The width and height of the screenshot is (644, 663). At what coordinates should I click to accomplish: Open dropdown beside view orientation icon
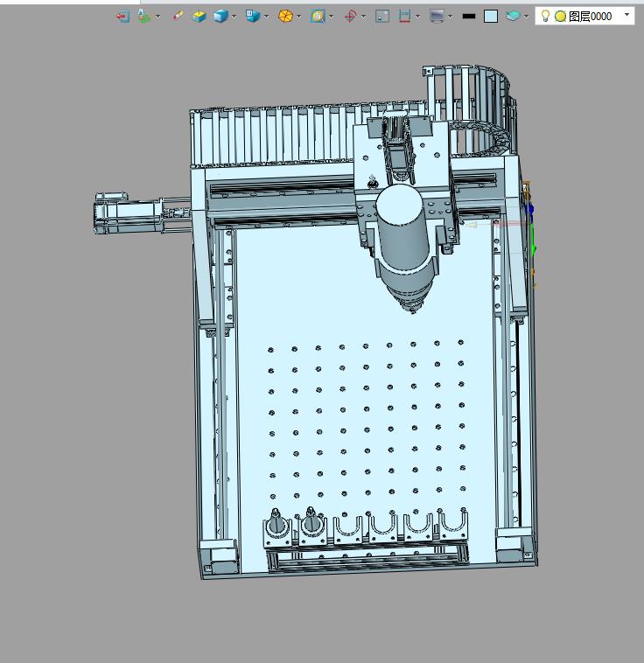tap(266, 17)
